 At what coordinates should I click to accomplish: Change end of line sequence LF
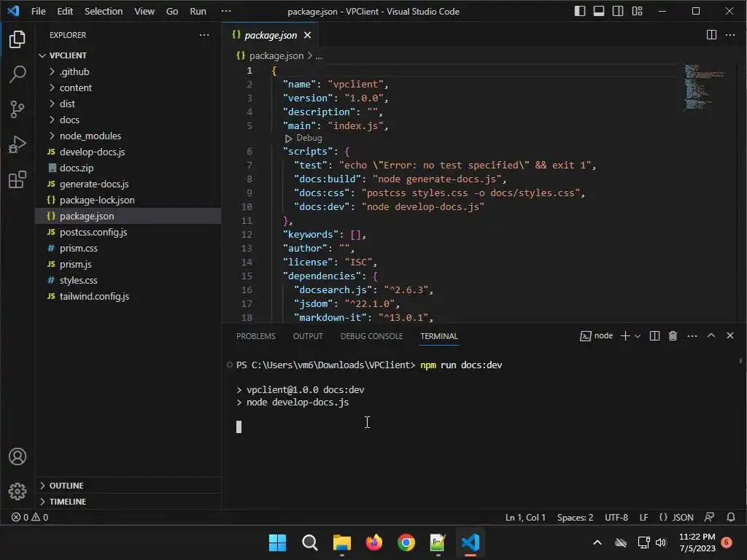[x=643, y=517]
